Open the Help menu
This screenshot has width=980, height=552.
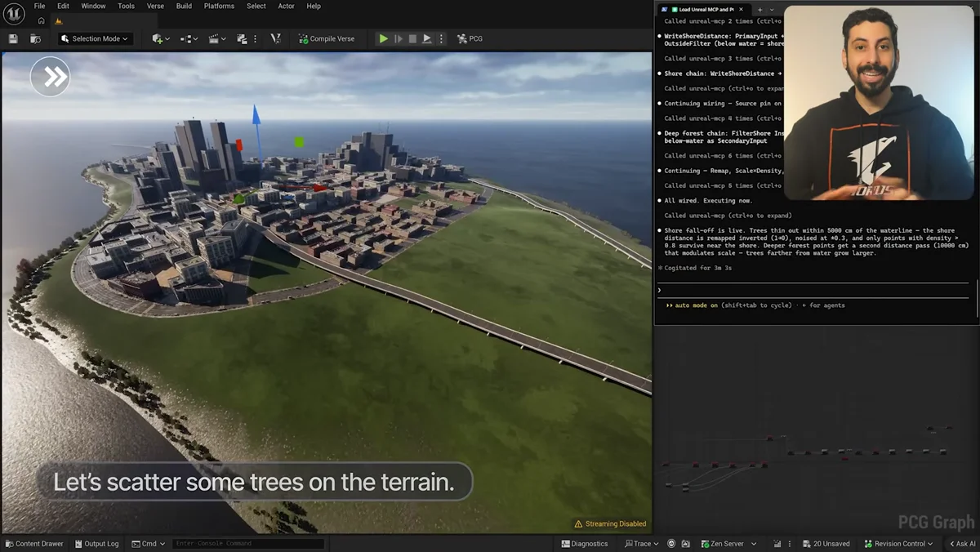(x=314, y=6)
